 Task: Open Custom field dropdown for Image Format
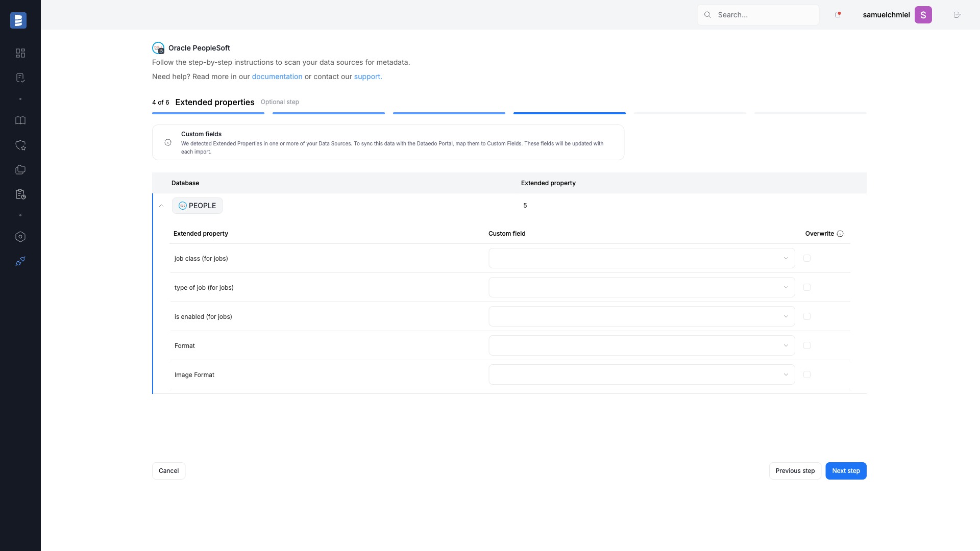tap(642, 374)
